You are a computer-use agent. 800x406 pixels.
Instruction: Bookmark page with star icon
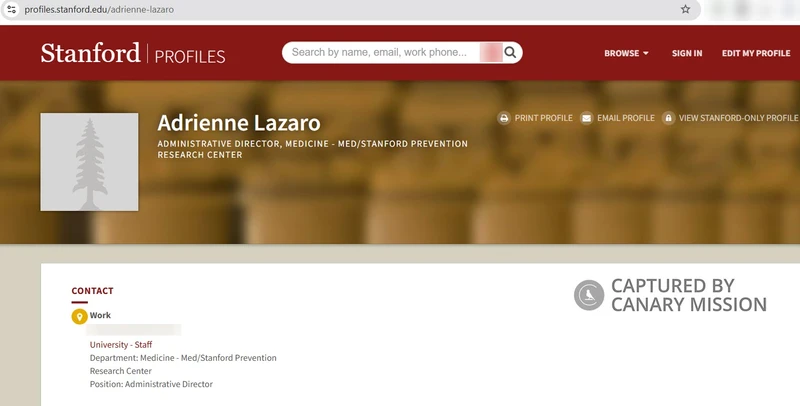pyautogui.click(x=685, y=9)
